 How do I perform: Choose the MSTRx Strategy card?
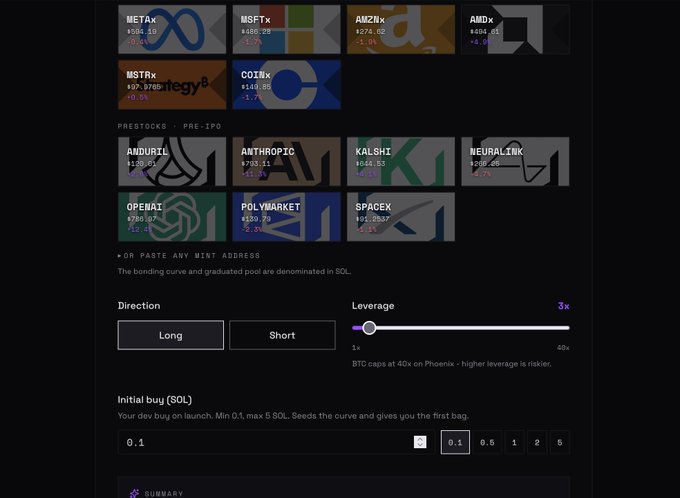tap(172, 85)
